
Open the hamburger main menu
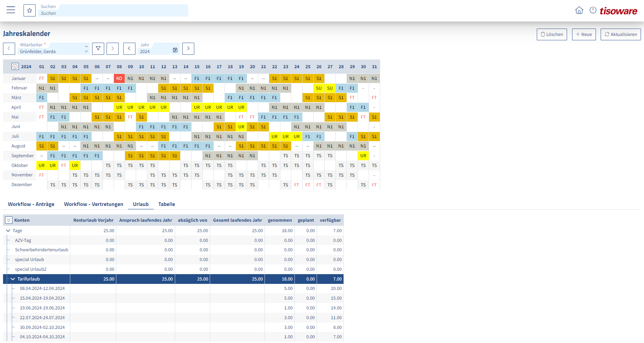(11, 10)
